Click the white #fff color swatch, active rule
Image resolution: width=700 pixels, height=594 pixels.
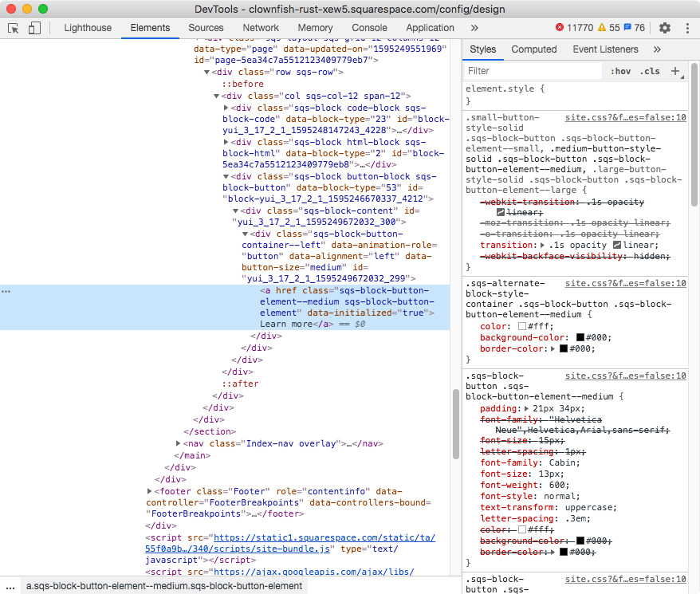[522, 326]
